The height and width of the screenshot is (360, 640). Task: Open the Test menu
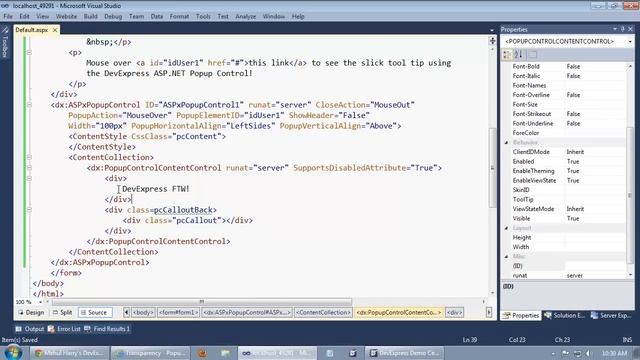(x=223, y=16)
